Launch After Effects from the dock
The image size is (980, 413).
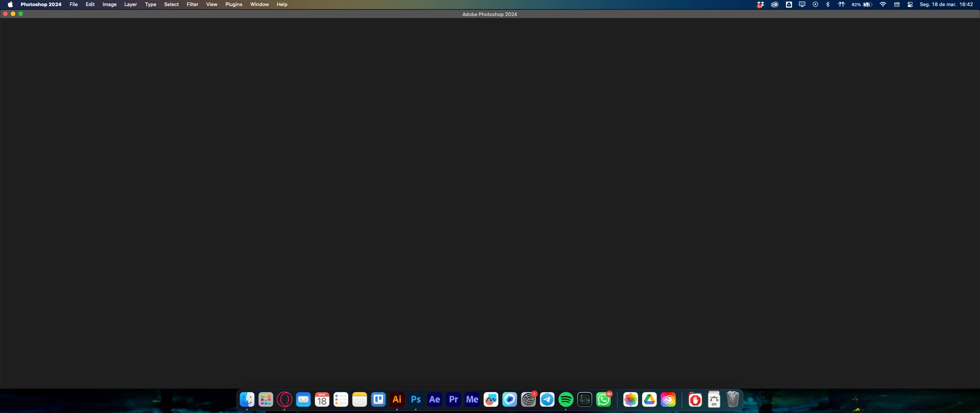point(434,400)
